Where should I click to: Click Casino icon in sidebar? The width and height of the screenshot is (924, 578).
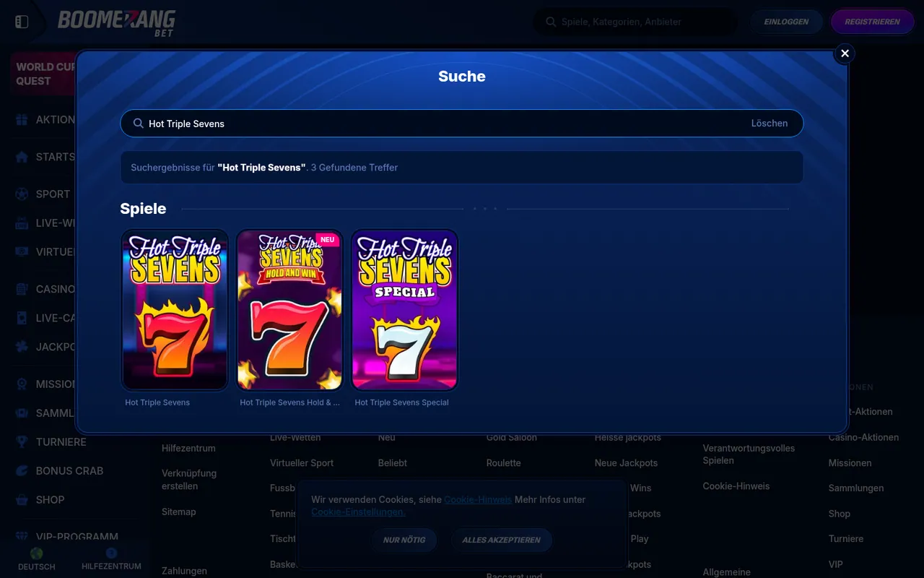22,289
